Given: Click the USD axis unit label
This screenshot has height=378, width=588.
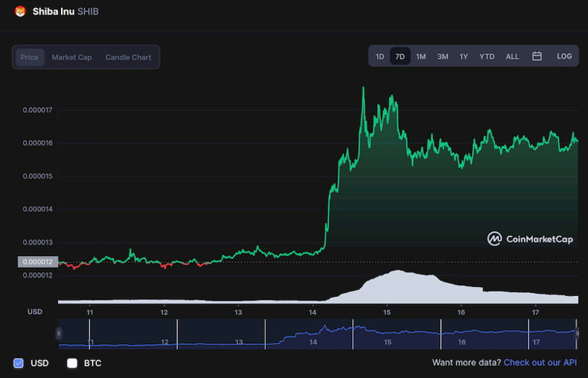Looking at the screenshot, I should [35, 312].
